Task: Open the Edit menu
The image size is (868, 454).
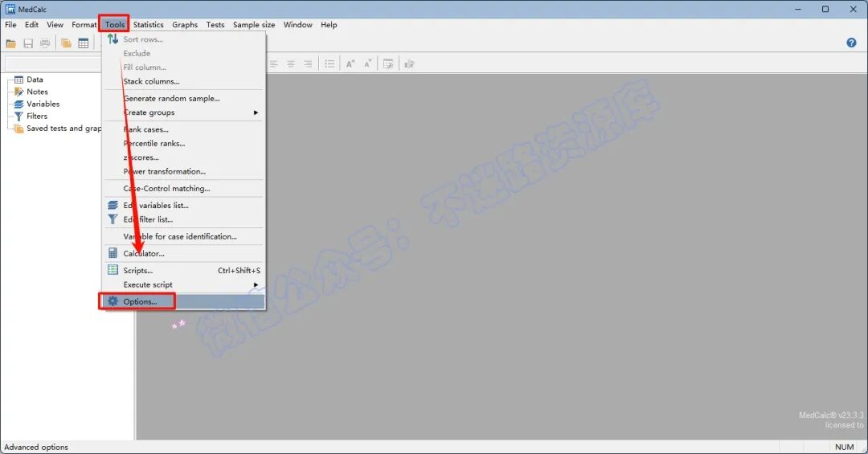Action: tap(31, 24)
